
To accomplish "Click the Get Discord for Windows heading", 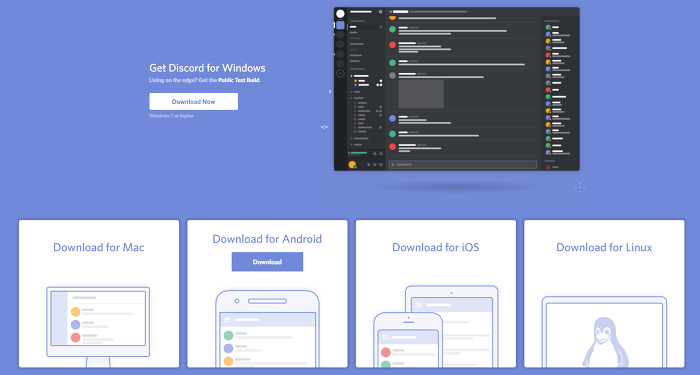I will [207, 68].
